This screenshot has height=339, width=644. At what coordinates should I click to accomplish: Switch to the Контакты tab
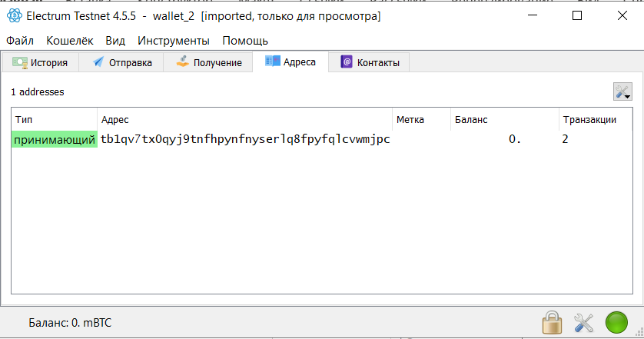point(369,62)
